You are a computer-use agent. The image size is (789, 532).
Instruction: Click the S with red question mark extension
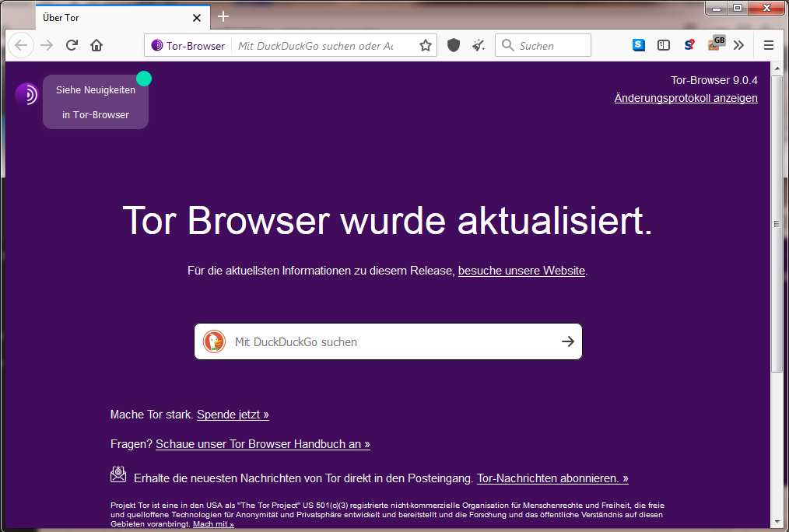(689, 45)
